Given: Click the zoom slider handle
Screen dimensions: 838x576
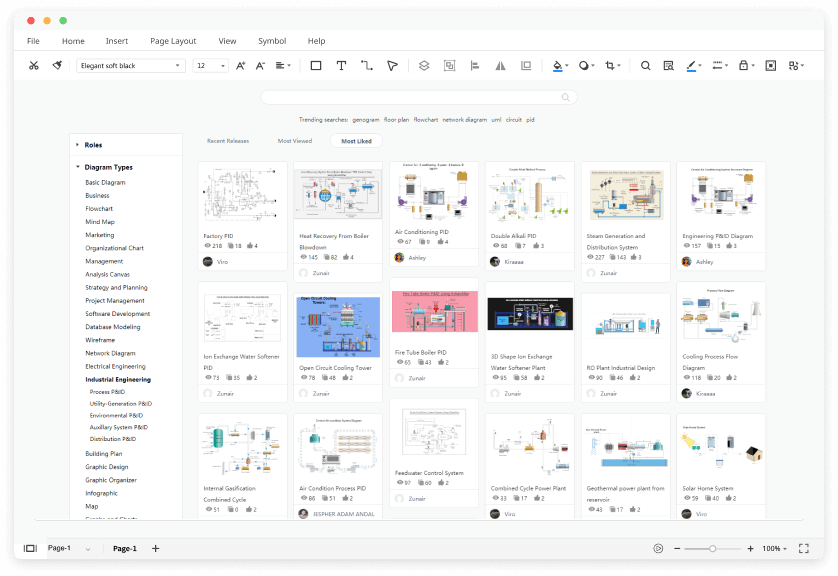Looking at the screenshot, I should 712,549.
